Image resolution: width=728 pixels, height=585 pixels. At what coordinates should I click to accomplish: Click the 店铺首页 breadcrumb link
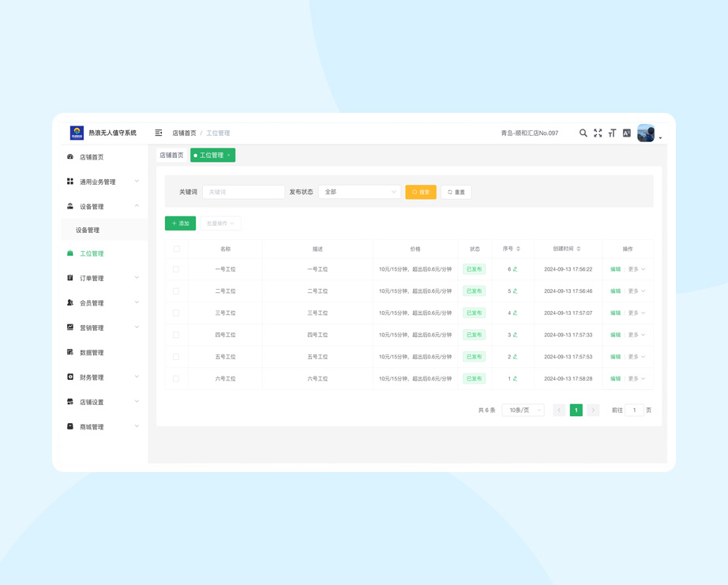pos(184,133)
